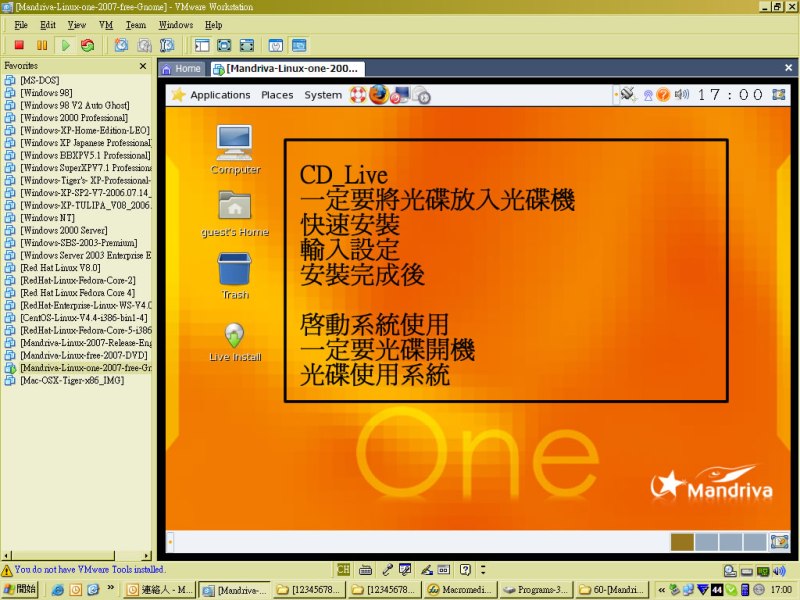Viewport: 800px width, 600px height.
Task: Open the Trash desktop icon
Action: click(235, 276)
